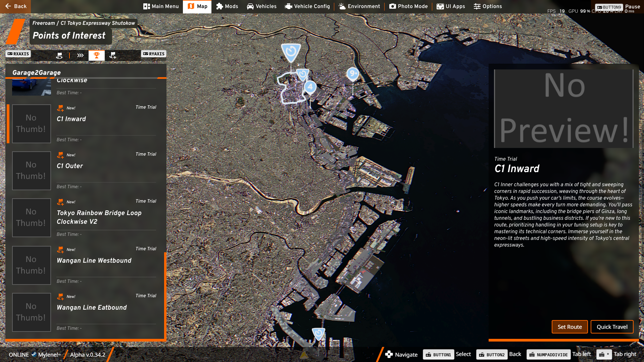Click the Wangan Line Eatbound thumbnail

click(x=32, y=312)
